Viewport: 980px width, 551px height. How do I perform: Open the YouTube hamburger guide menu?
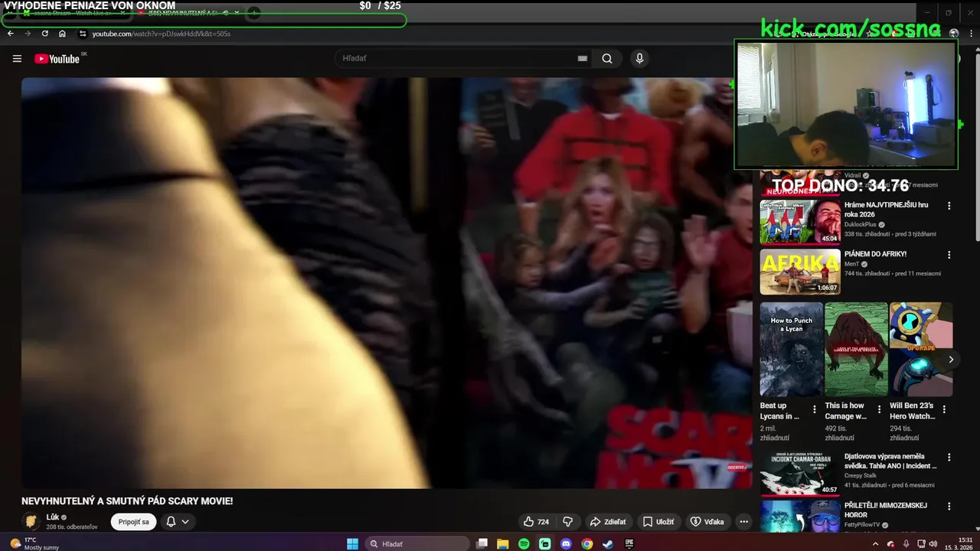click(17, 59)
